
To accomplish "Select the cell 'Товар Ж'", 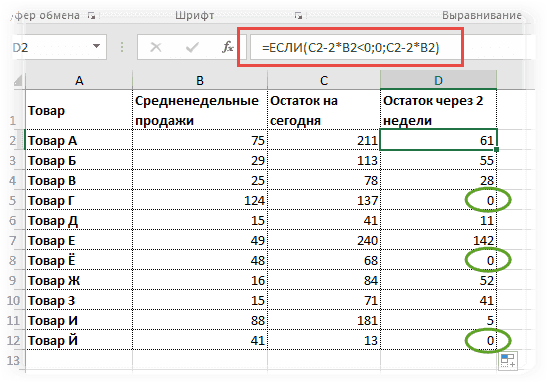I will (79, 280).
